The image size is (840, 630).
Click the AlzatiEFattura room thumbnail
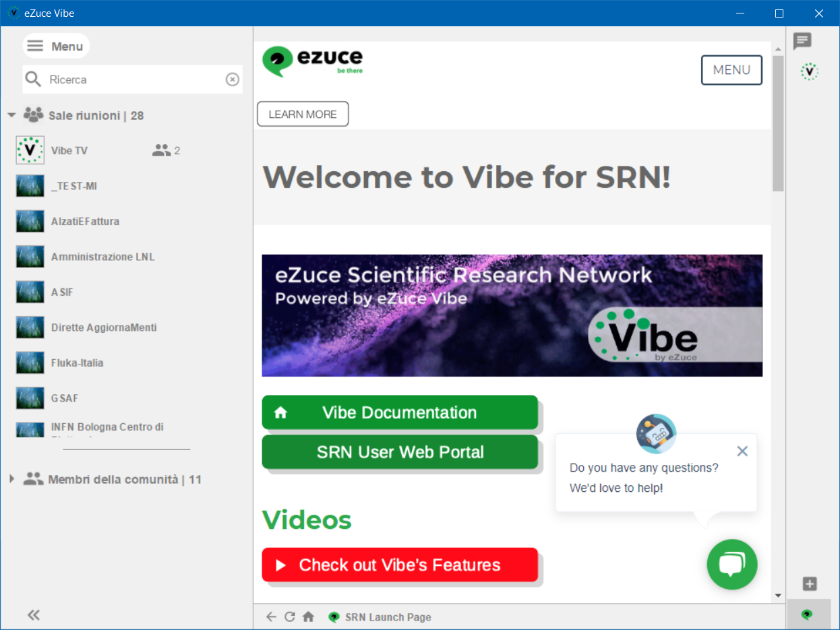30,221
